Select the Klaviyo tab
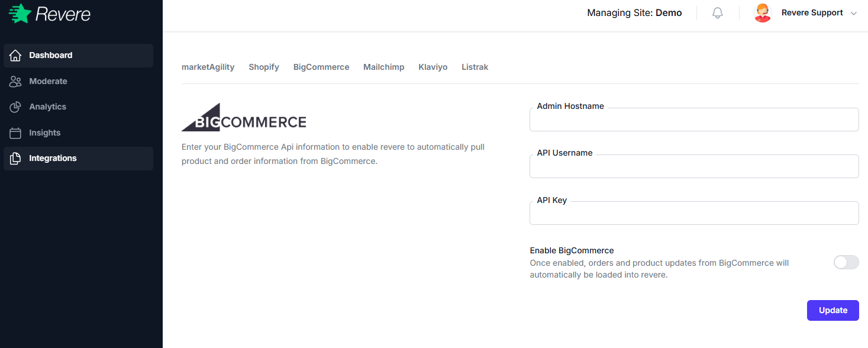868x348 pixels. 433,67
